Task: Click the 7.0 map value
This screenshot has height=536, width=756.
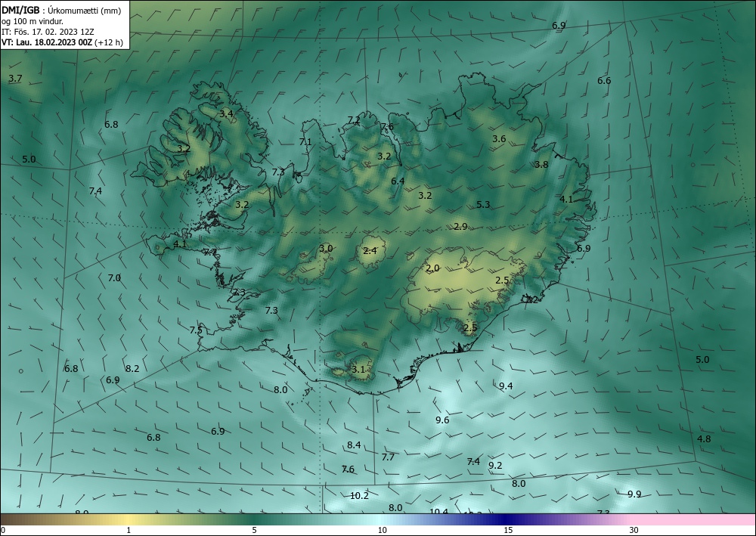Action: 114,277
